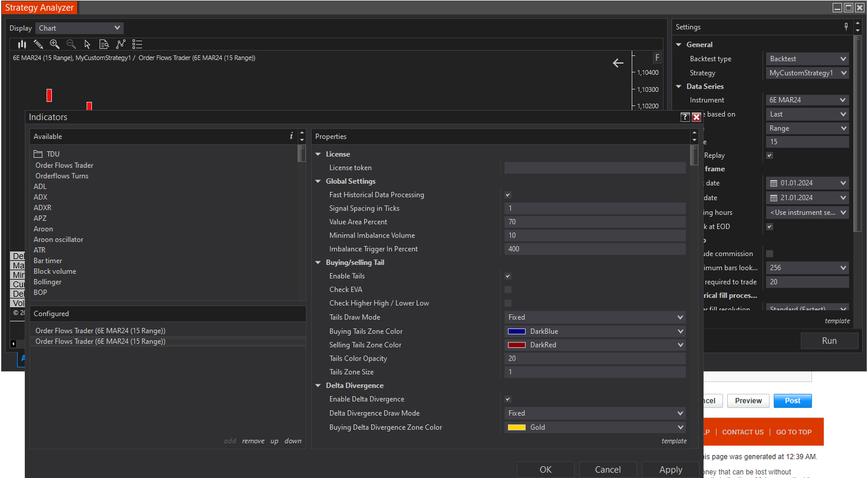Image resolution: width=868 pixels, height=478 pixels.
Task: Pin the Settings panel with pushpin icon
Action: point(846,27)
